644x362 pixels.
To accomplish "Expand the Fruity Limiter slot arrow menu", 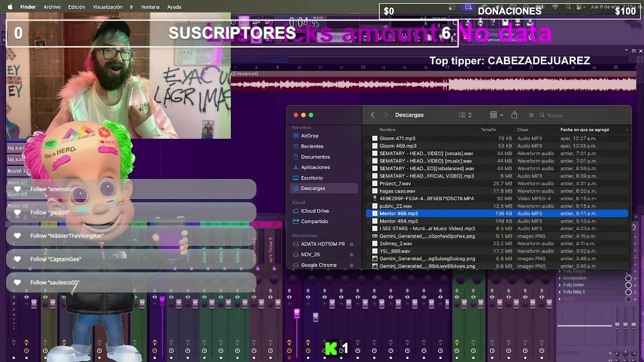I will [559, 285].
